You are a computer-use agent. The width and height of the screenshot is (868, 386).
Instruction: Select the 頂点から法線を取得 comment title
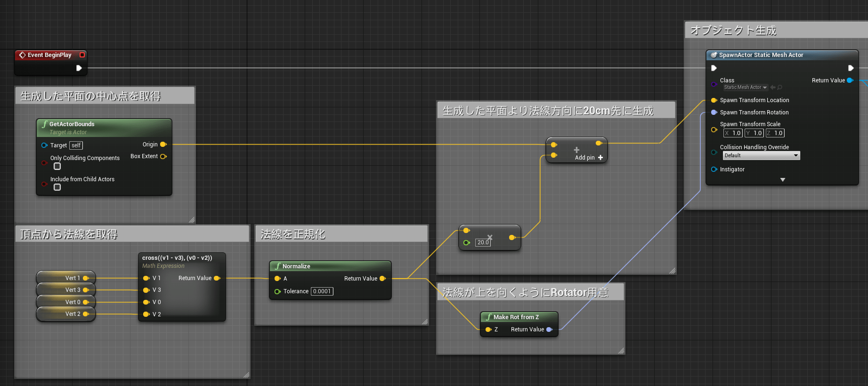click(69, 234)
